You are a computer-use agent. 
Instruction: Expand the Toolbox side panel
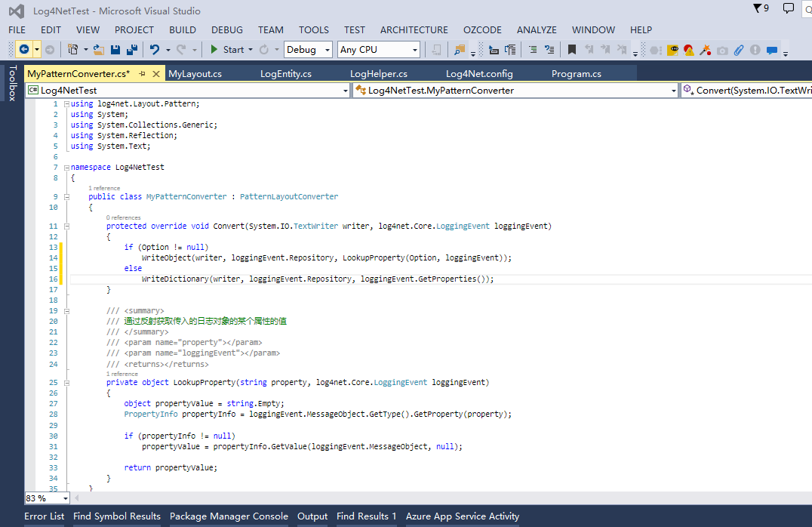13,83
